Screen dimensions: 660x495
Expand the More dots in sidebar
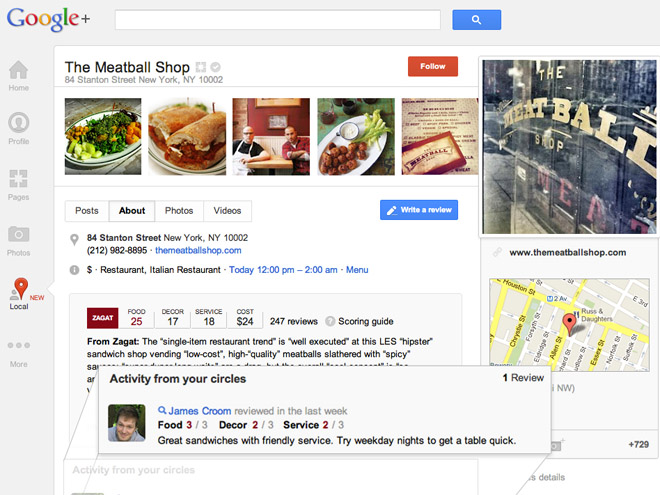tap(19, 345)
